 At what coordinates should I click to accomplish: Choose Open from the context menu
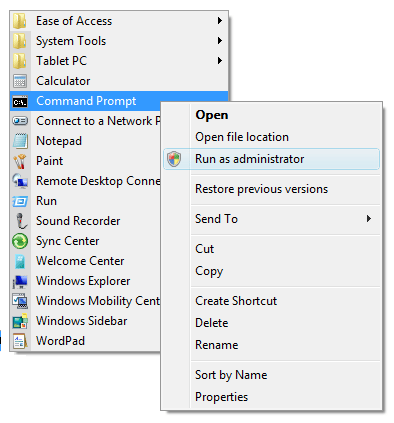pyautogui.click(x=212, y=115)
